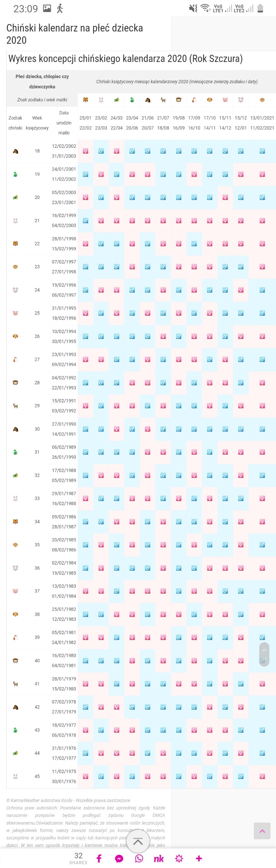Click the pig zodiac icon in header row

(x=225, y=100)
